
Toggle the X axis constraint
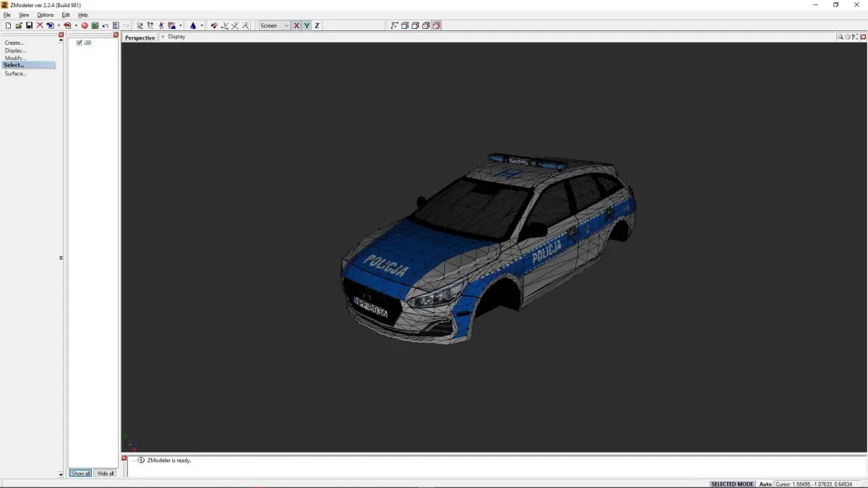click(x=297, y=25)
